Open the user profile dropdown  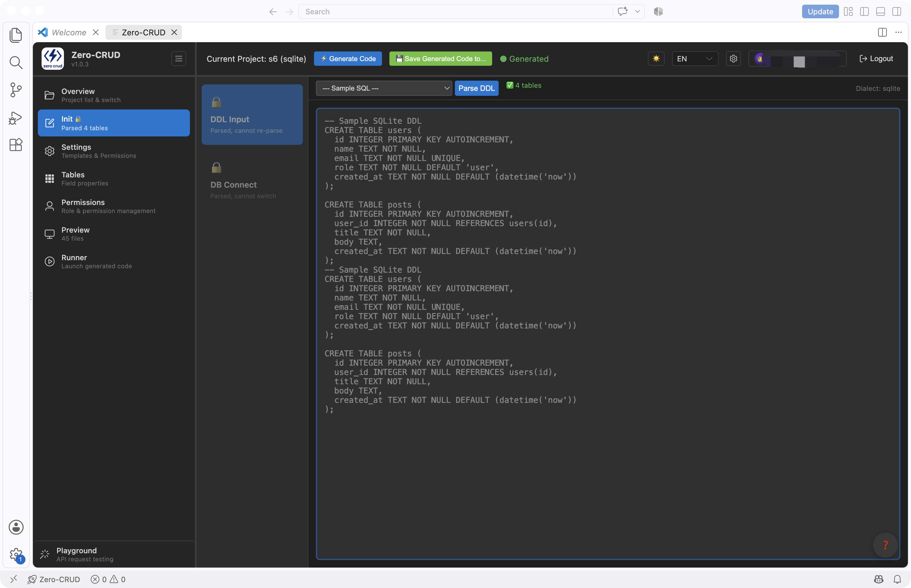pyautogui.click(x=797, y=59)
